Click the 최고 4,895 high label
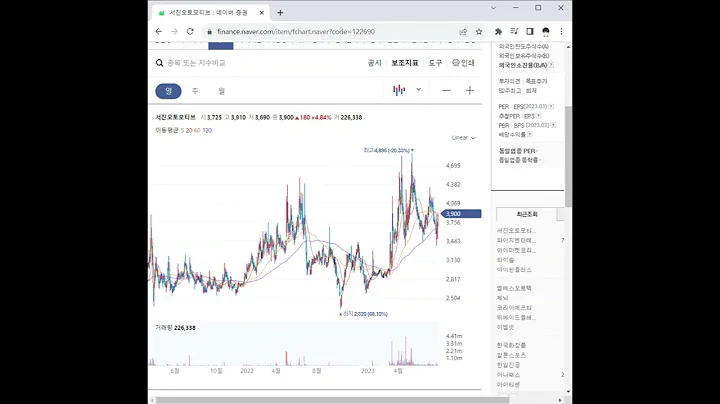The image size is (720, 404). tap(388, 150)
